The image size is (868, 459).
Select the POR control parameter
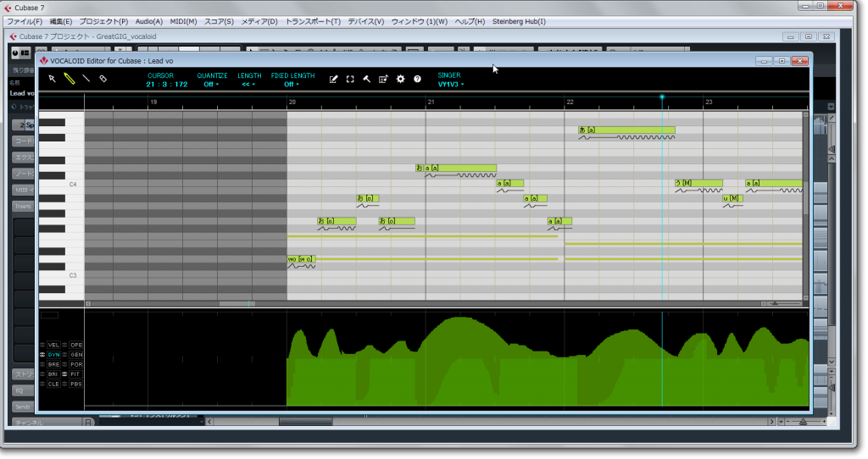75,364
